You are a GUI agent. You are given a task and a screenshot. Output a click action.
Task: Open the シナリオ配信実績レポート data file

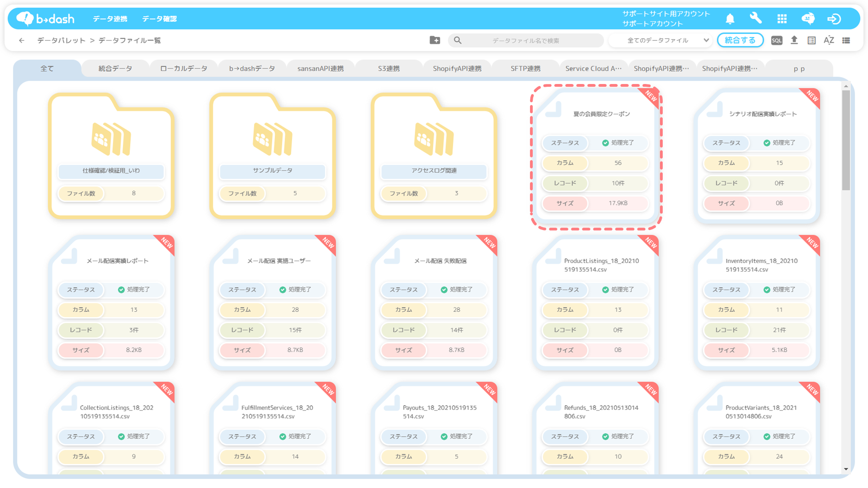(x=757, y=156)
